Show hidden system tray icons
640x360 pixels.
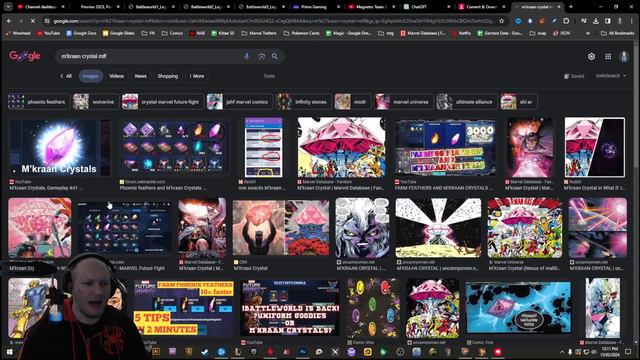point(562,352)
